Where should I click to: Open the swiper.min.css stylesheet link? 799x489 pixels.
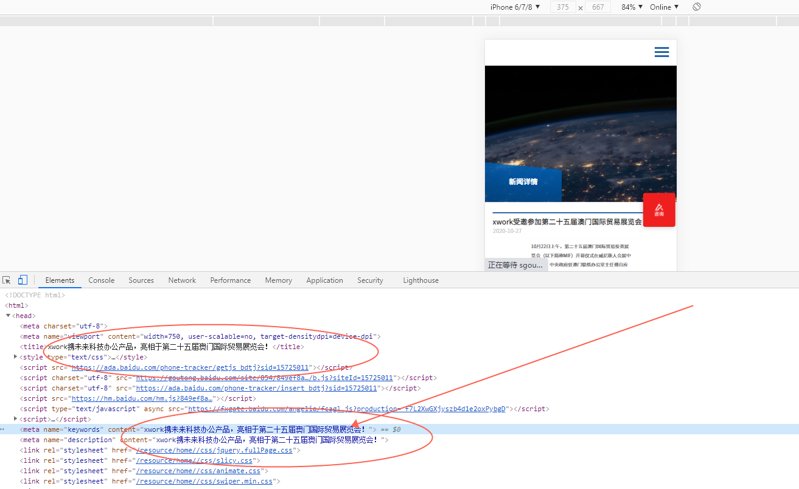pos(204,481)
